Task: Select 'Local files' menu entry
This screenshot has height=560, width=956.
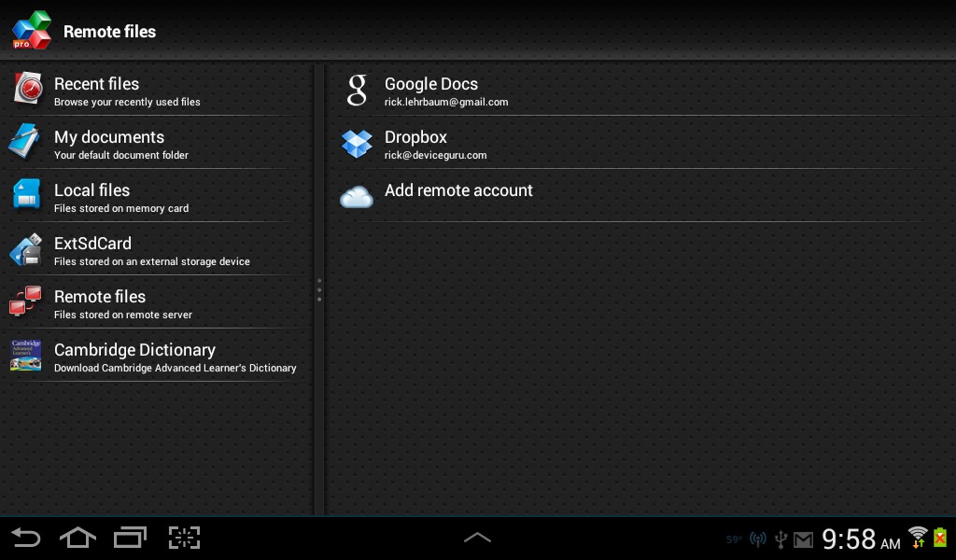Action: (x=157, y=196)
